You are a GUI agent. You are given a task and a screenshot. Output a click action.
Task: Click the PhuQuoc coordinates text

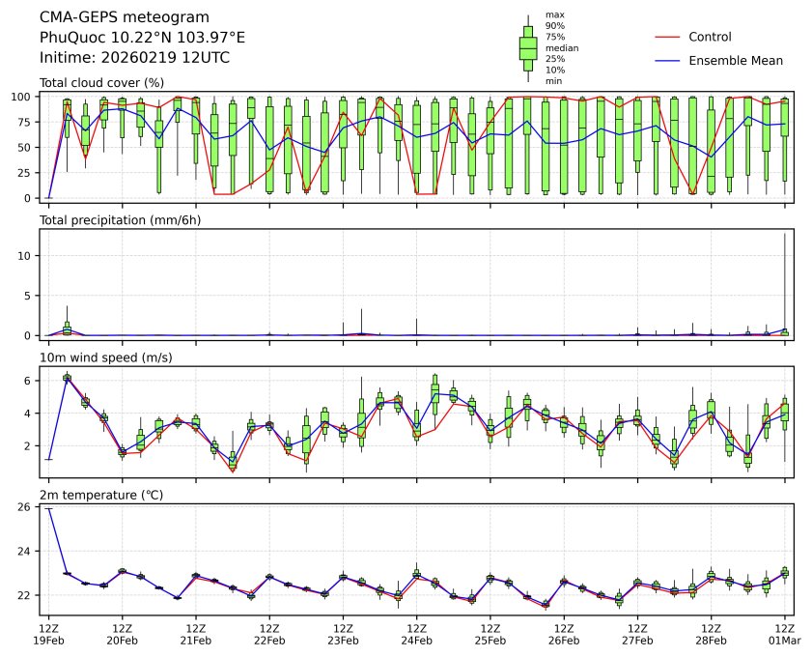pyautogui.click(x=142, y=38)
